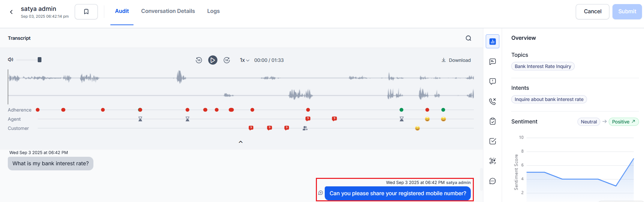Click the Cancel button
This screenshot has height=202, width=644.
[x=592, y=12]
